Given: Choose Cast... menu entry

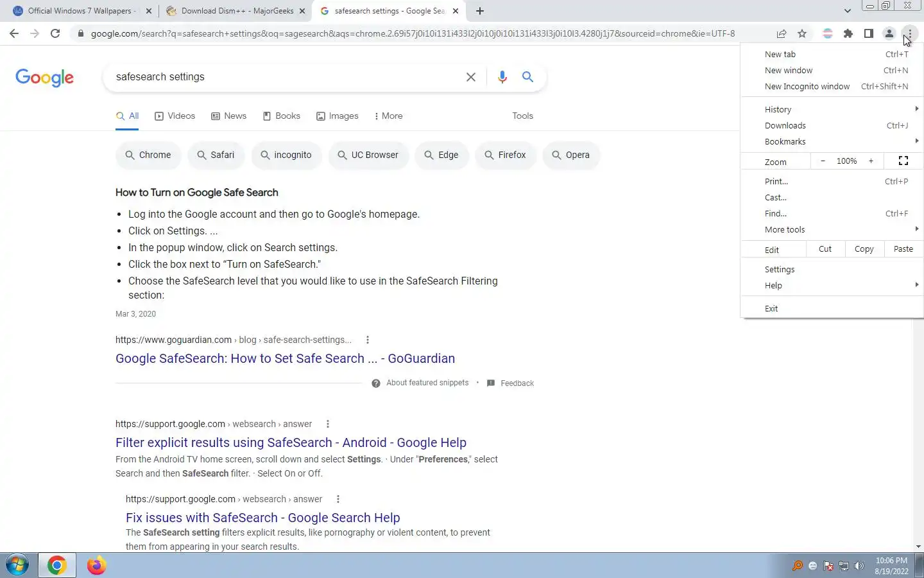Looking at the screenshot, I should (832, 198).
